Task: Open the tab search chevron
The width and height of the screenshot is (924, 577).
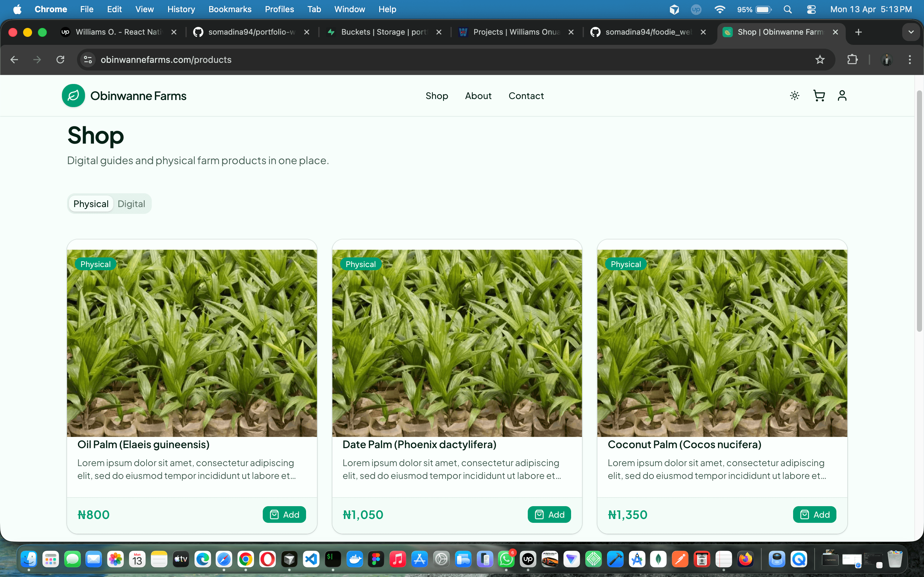Action: point(911,32)
